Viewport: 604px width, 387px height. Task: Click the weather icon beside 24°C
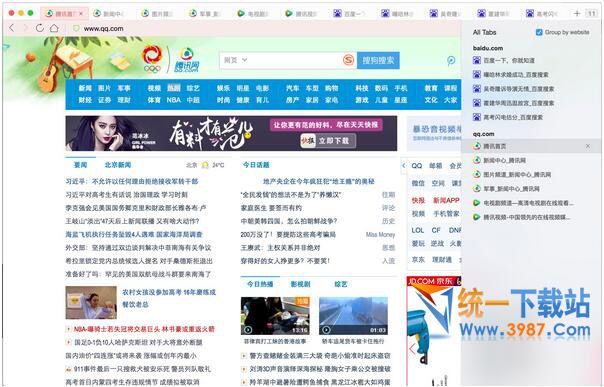205,165
